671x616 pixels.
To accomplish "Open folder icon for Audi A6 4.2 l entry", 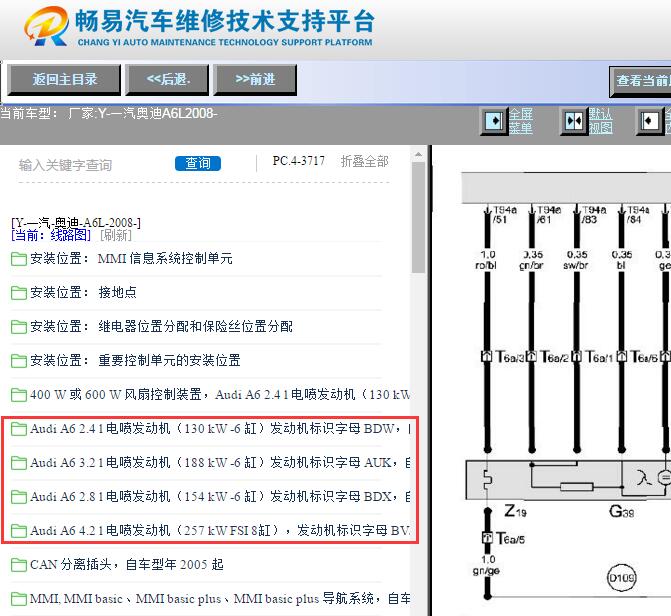I will pyautogui.click(x=18, y=531).
